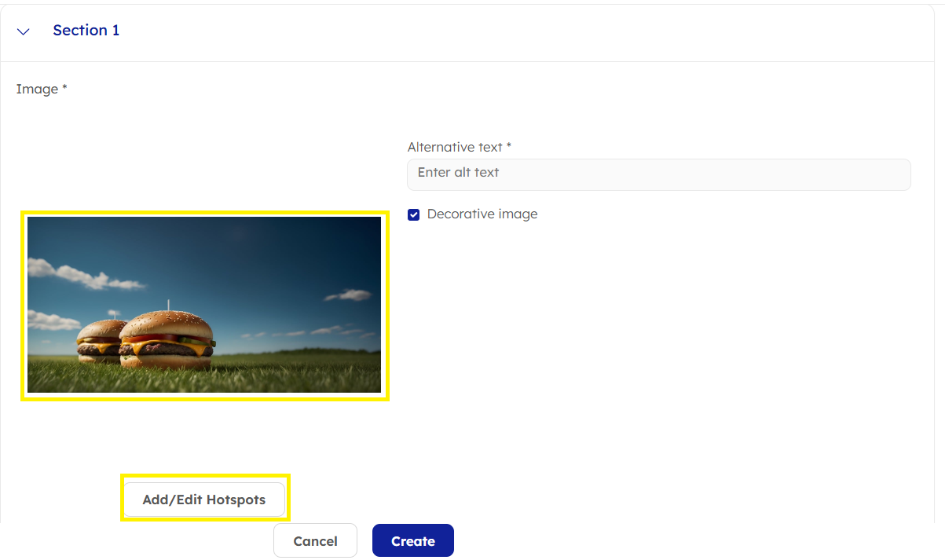Screen dimensions: 945x560
Task: Click the Image * field label
Action: (x=42, y=89)
